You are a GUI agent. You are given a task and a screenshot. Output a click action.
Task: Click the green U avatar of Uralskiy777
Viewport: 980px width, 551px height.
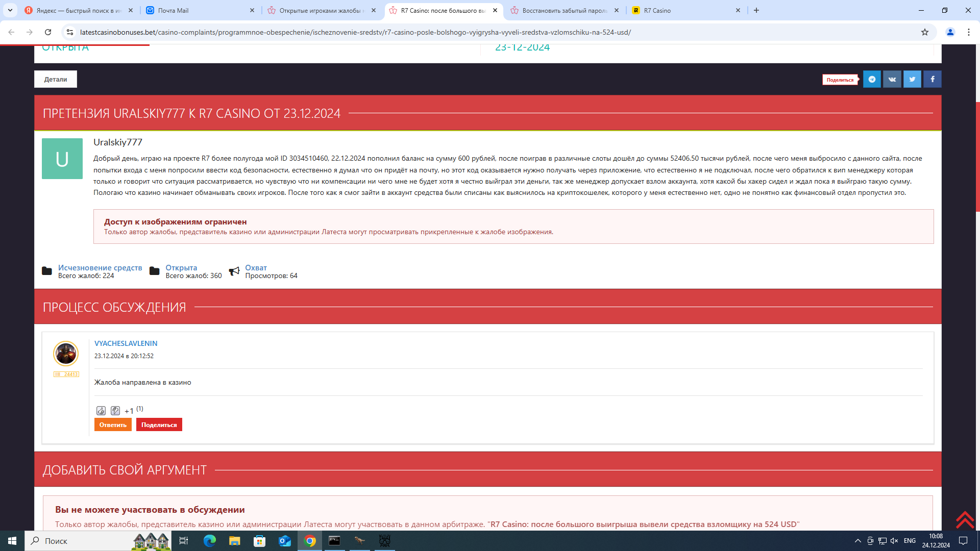coord(62,159)
